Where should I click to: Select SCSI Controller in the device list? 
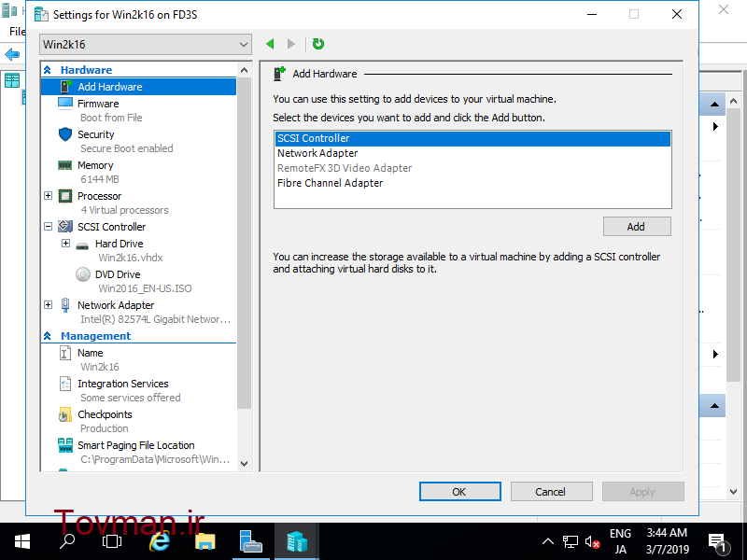click(472, 138)
